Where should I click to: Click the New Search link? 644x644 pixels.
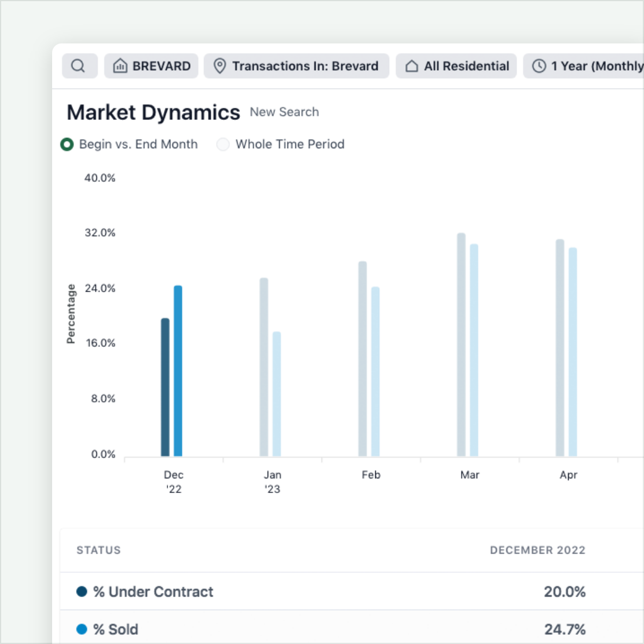click(x=284, y=112)
